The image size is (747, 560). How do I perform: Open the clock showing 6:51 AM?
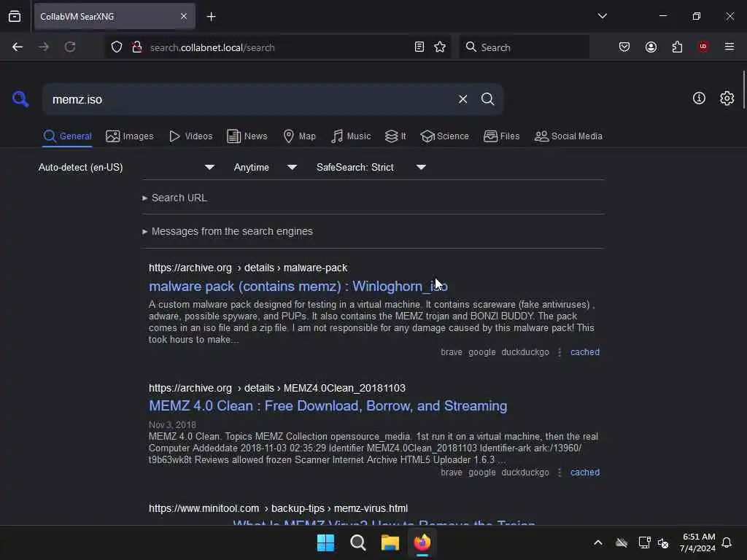(697, 542)
